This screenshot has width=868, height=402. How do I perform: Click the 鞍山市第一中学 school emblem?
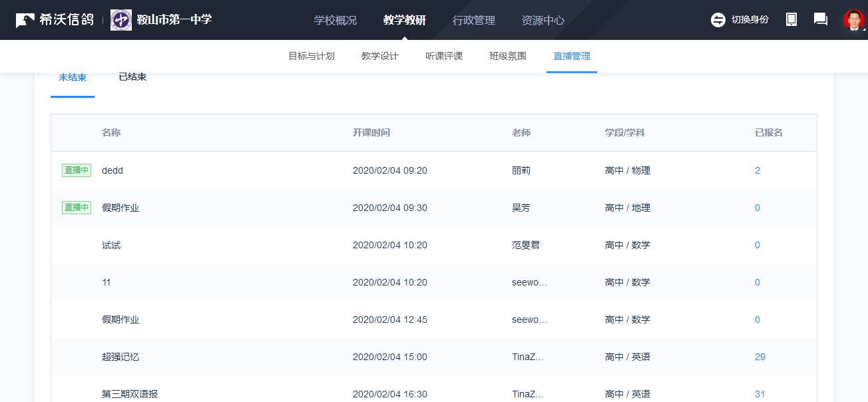121,20
